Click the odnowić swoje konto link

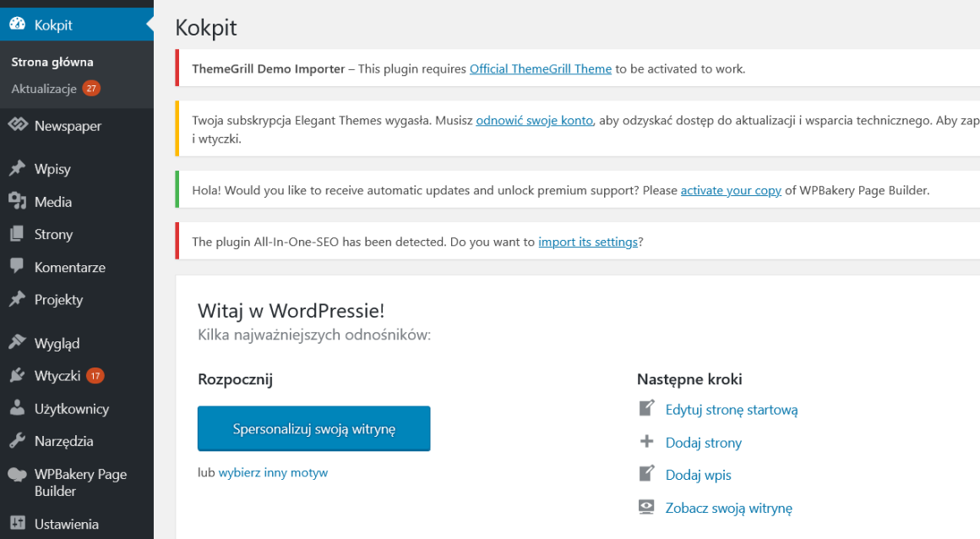(x=533, y=120)
